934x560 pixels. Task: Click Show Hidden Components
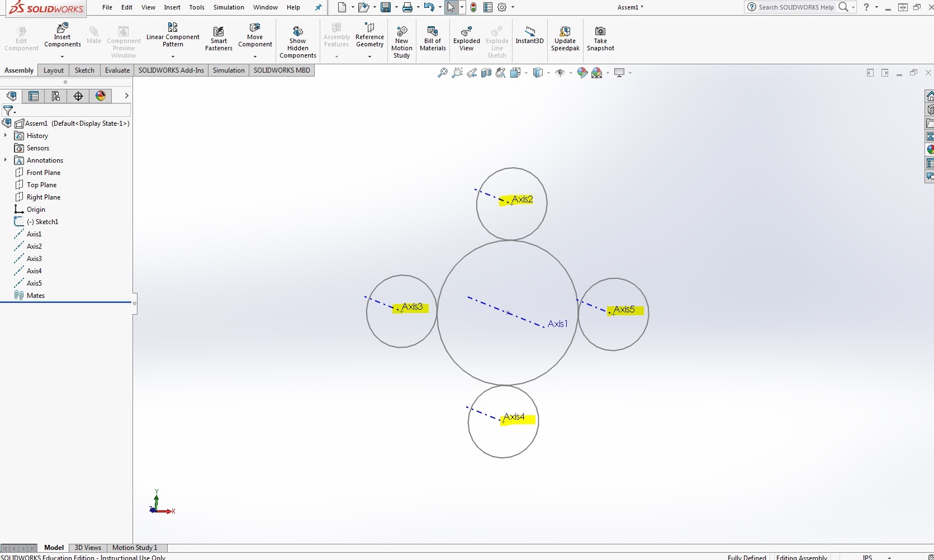(x=298, y=42)
